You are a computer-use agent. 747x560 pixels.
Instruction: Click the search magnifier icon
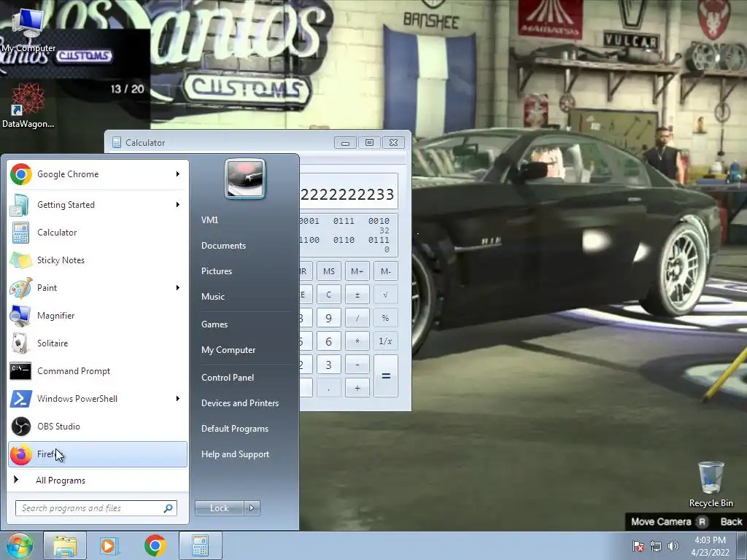pyautogui.click(x=169, y=508)
